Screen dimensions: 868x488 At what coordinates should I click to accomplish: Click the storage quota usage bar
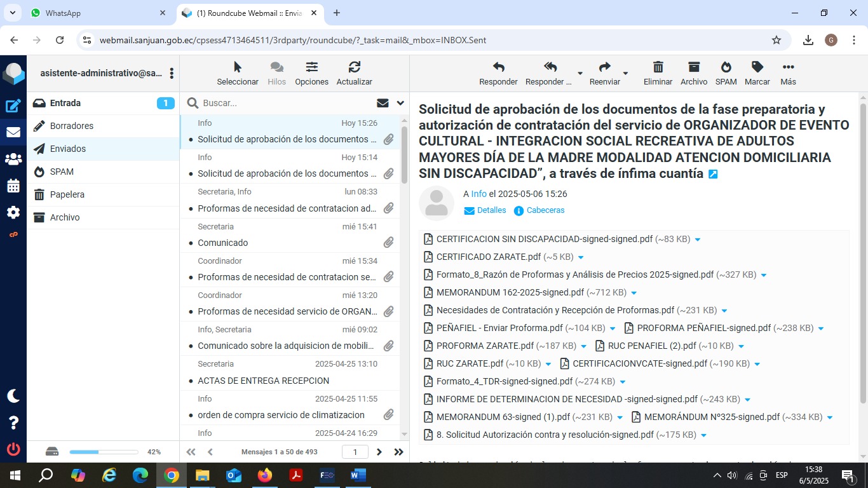click(104, 452)
